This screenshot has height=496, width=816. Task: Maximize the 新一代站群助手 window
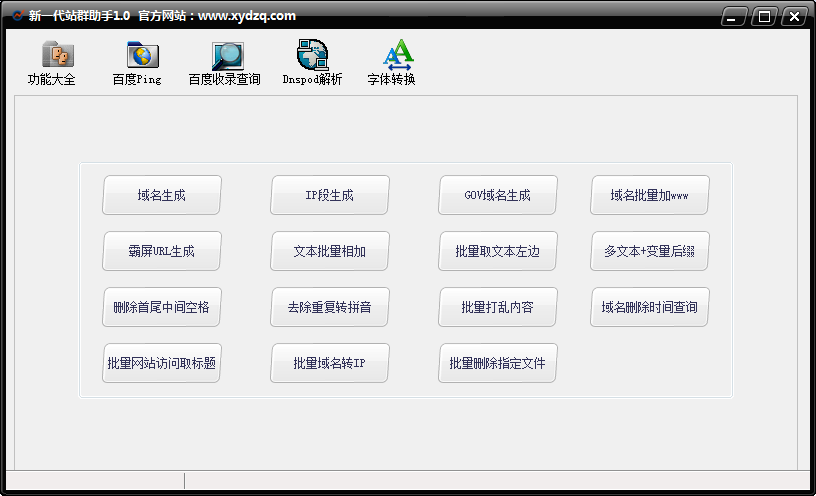tap(764, 17)
